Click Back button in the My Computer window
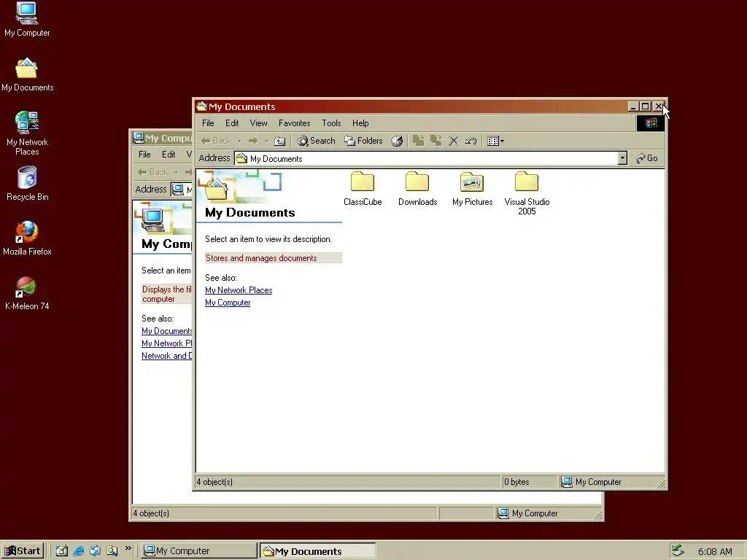Viewport: 747px width, 560px height. tap(153, 172)
